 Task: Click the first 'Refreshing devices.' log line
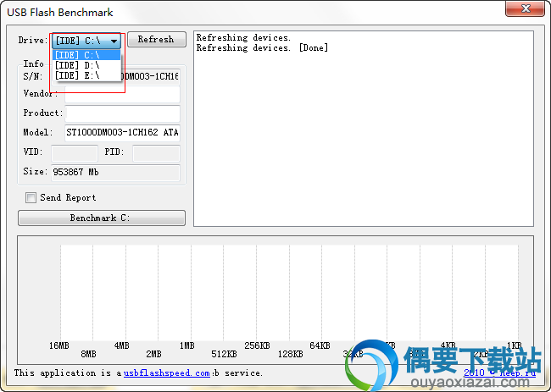243,37
